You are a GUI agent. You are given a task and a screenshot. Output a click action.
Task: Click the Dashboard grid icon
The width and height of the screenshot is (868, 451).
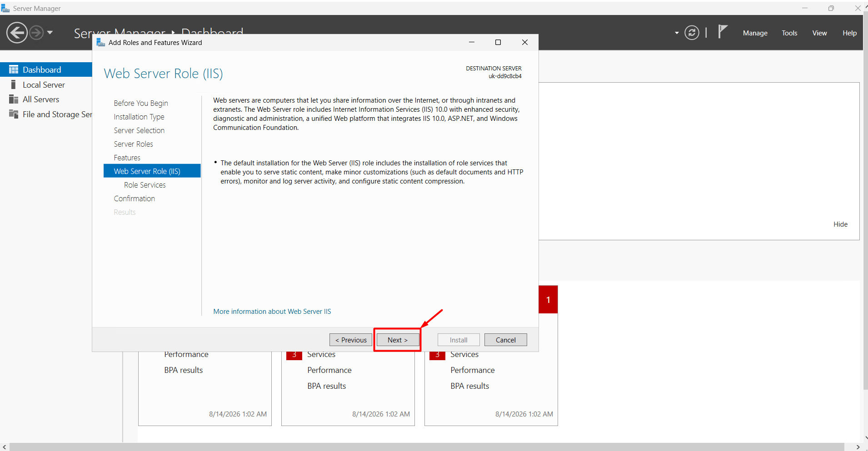point(14,69)
